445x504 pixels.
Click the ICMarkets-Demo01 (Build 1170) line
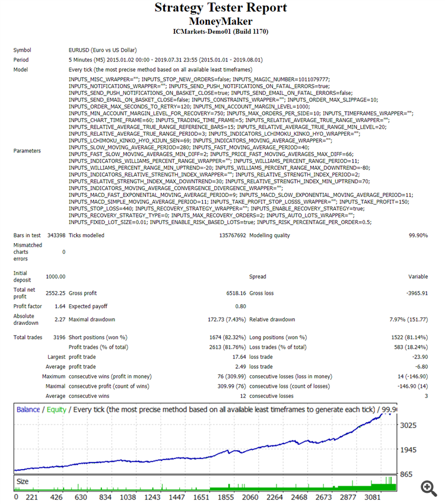point(221,31)
